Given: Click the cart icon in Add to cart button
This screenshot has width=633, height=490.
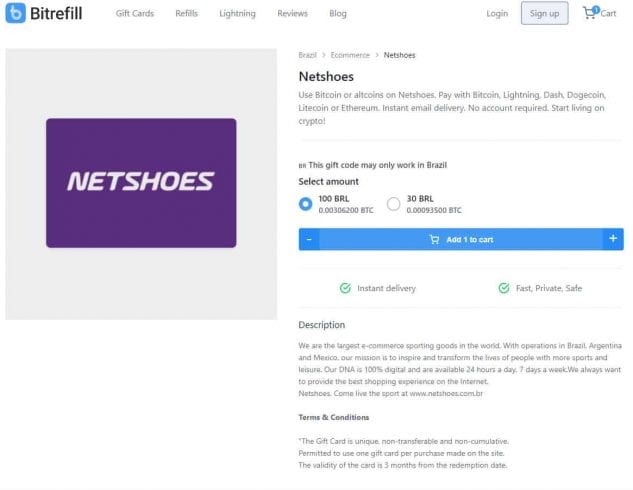Looking at the screenshot, I should [434, 240].
